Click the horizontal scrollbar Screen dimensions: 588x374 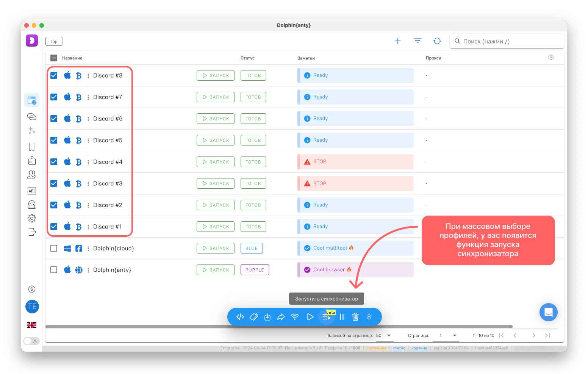[x=279, y=327]
